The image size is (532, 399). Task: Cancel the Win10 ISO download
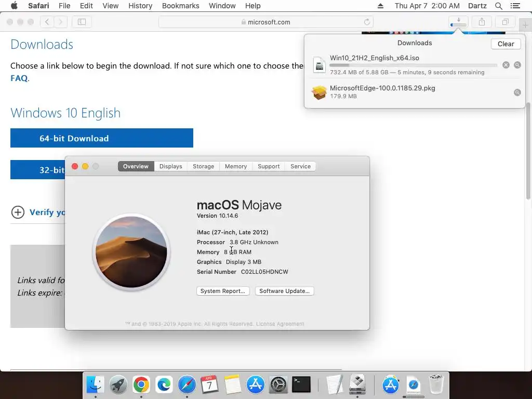tap(506, 65)
